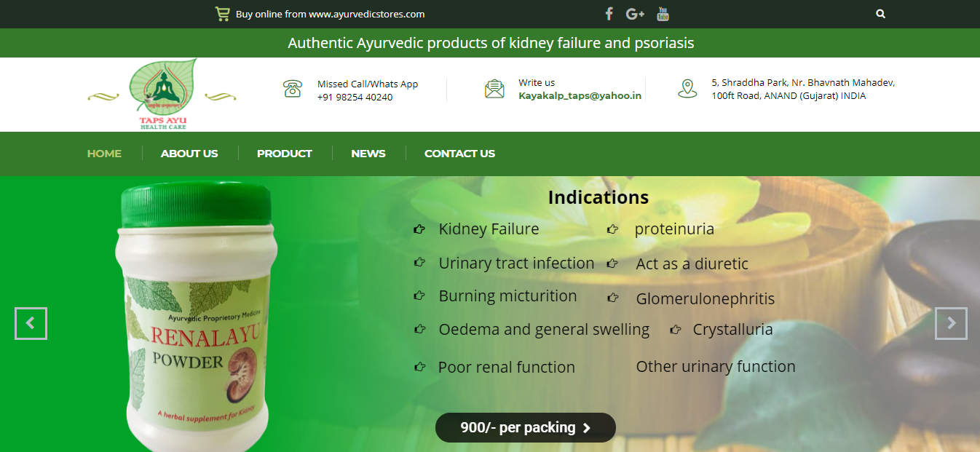Screen dimensions: 980x452
Task: Select HOME in the navigation menu
Action: coord(104,154)
